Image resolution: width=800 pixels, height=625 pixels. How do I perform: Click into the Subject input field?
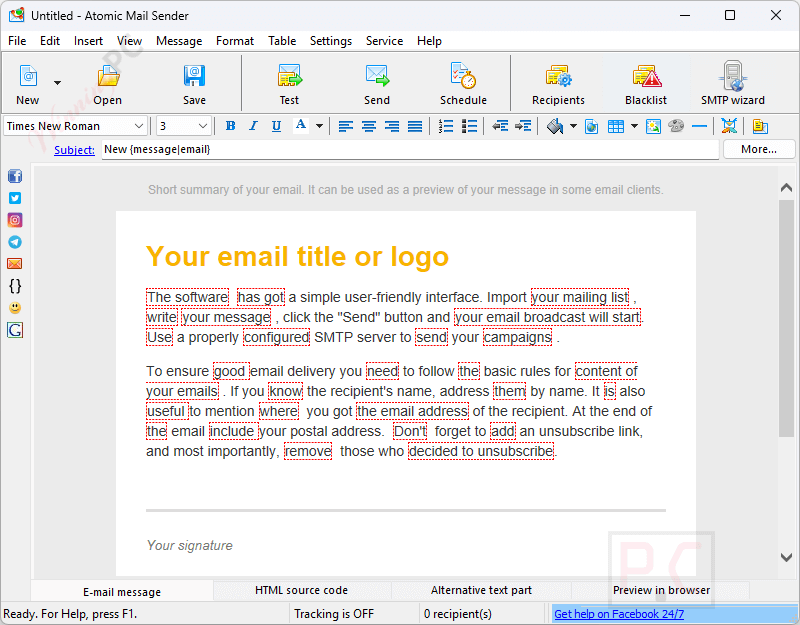[410, 149]
